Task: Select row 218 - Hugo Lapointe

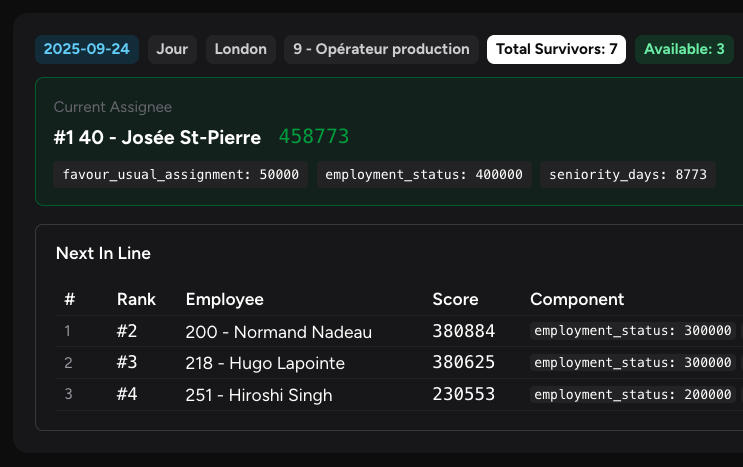Action: (x=265, y=363)
